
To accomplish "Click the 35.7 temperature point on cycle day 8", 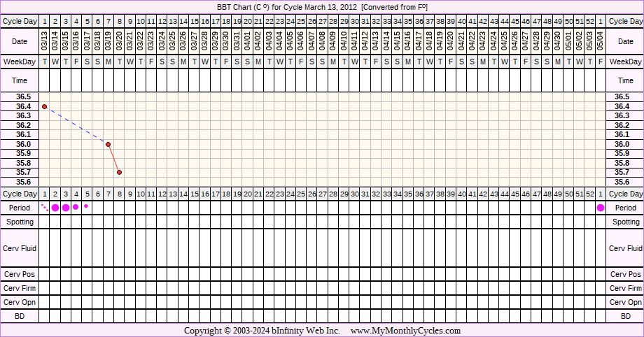I will (120, 172).
